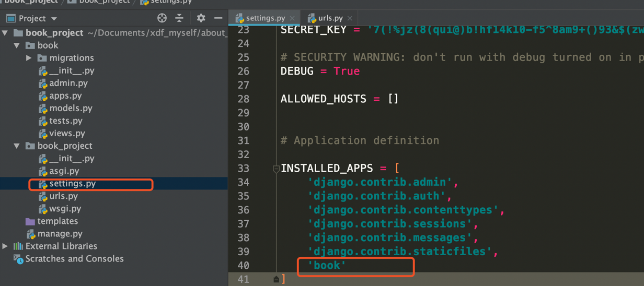Select settings.py in project tree
Image resolution: width=644 pixels, height=286 pixels.
[x=72, y=183]
